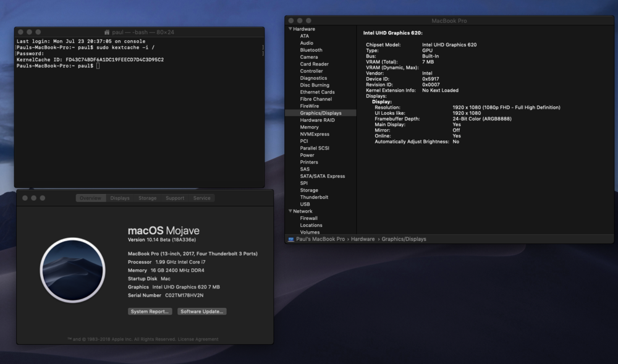Viewport: 618px width, 364px height.
Task: Click the KernelCache ID line in Terminal
Action: coord(90,60)
